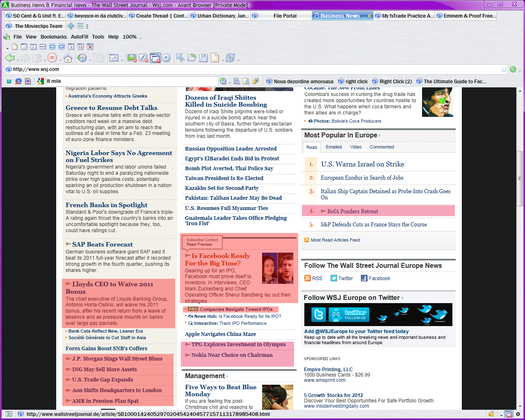Click the RSS feed orange icon
Image resolution: width=525 pixels, height=420 pixels.
coord(308,278)
